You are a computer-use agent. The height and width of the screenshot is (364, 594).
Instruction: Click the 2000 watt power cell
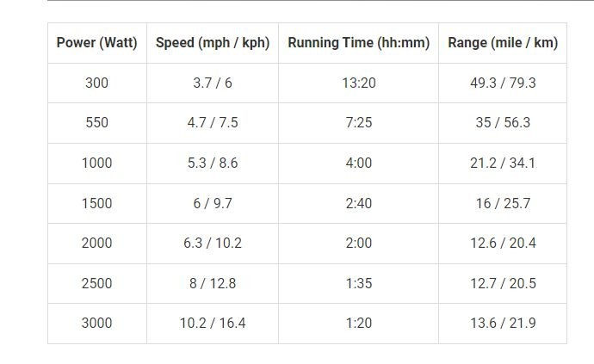click(97, 244)
